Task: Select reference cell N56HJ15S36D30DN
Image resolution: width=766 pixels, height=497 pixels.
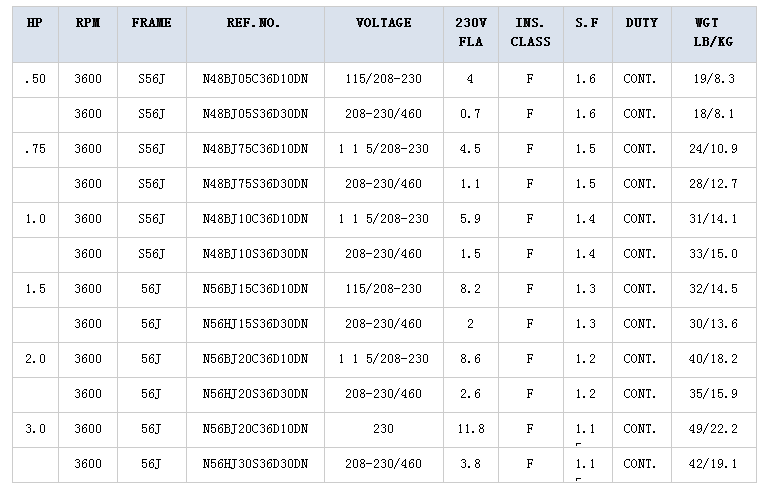Action: click(x=255, y=324)
